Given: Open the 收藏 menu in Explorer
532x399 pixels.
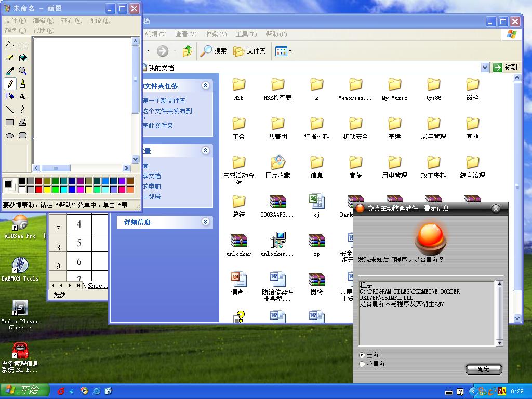Looking at the screenshot, I should click(x=216, y=34).
